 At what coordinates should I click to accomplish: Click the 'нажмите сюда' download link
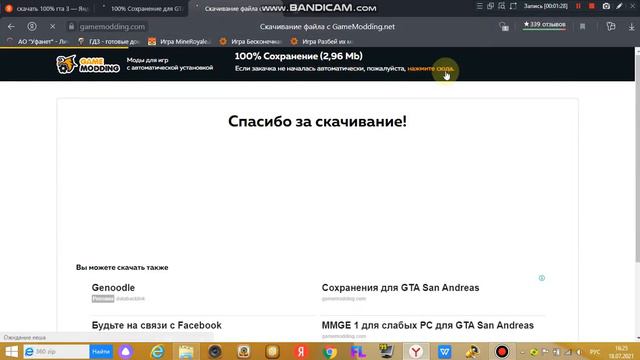(x=431, y=69)
